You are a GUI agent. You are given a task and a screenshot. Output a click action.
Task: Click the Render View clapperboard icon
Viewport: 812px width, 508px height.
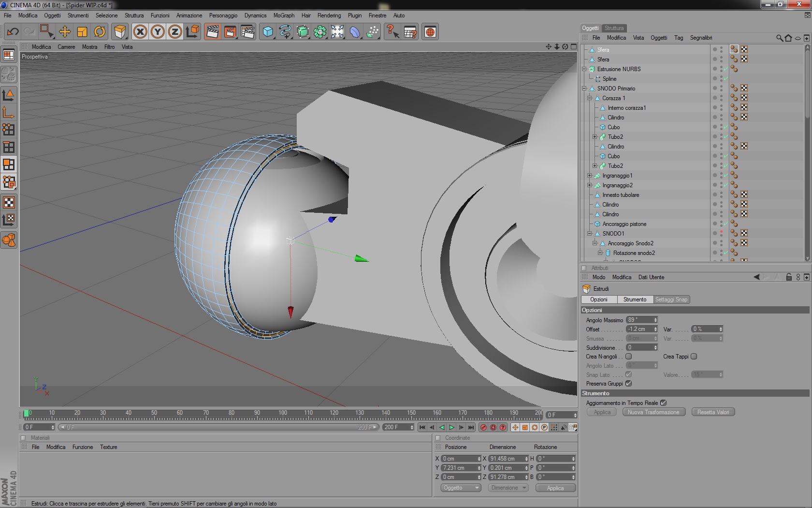click(212, 32)
